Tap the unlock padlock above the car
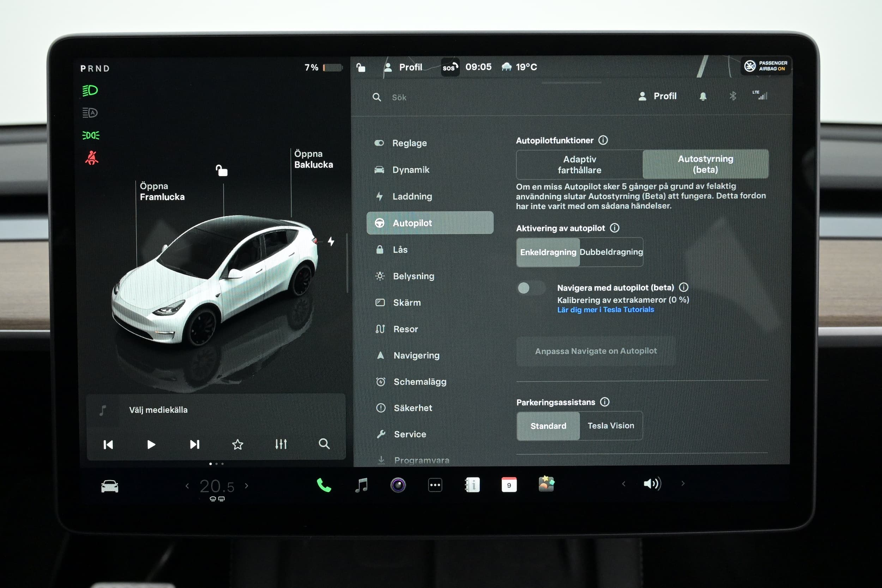This screenshot has height=588, width=882. pos(222,170)
